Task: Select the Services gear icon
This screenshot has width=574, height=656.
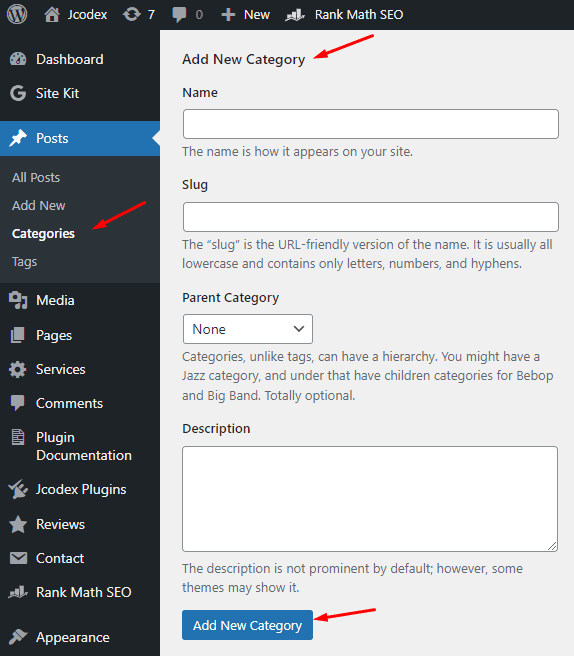Action: (18, 369)
